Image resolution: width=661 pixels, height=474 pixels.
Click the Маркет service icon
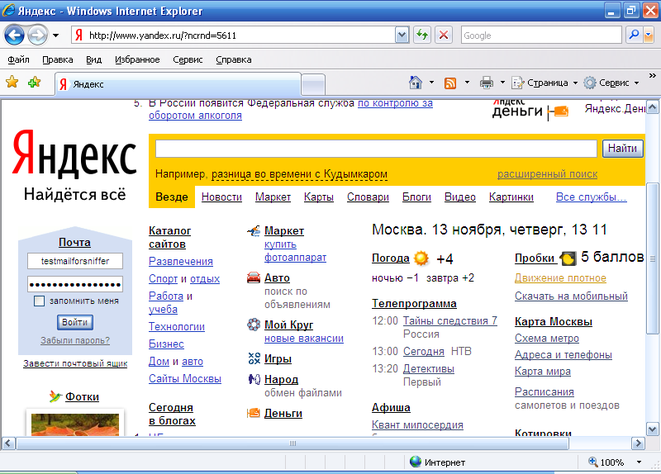click(253, 231)
